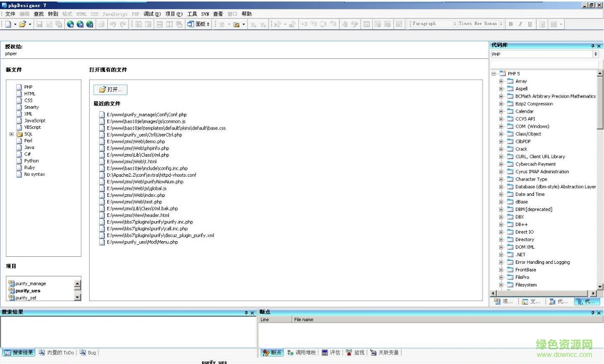Screen dimensions: 604x364
Task: Select the Italic formatting icon
Action: 521,24
